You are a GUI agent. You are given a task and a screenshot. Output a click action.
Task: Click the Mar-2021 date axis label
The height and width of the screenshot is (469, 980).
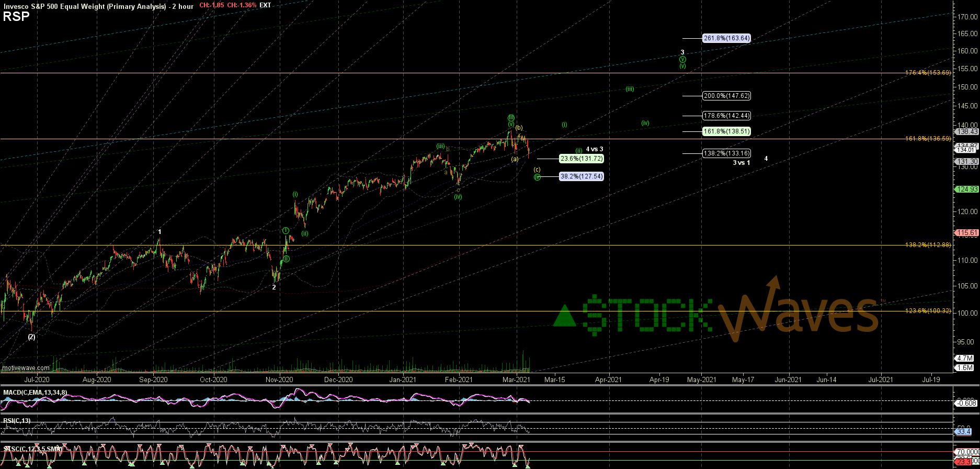517,379
